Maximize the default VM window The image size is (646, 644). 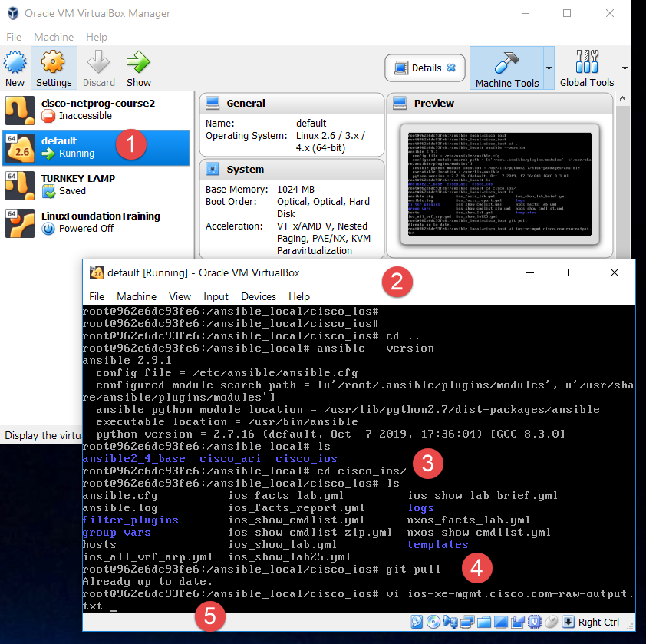pos(572,272)
